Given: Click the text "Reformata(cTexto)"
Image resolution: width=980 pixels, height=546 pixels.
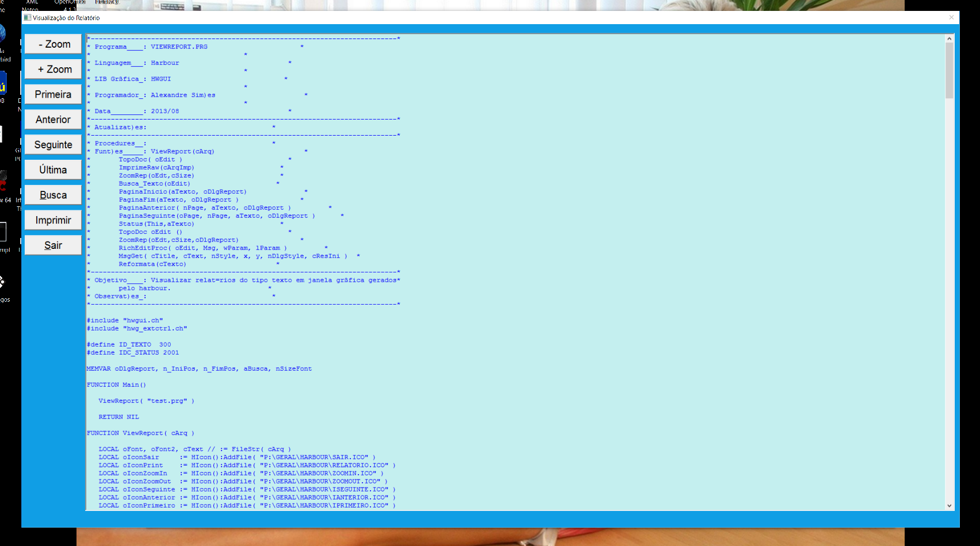Looking at the screenshot, I should (x=152, y=264).
